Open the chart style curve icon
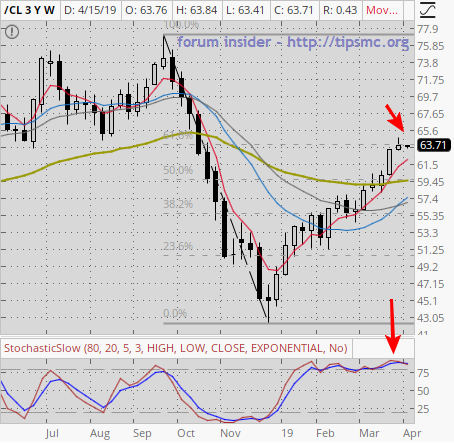The image size is (454, 443). click(x=427, y=10)
